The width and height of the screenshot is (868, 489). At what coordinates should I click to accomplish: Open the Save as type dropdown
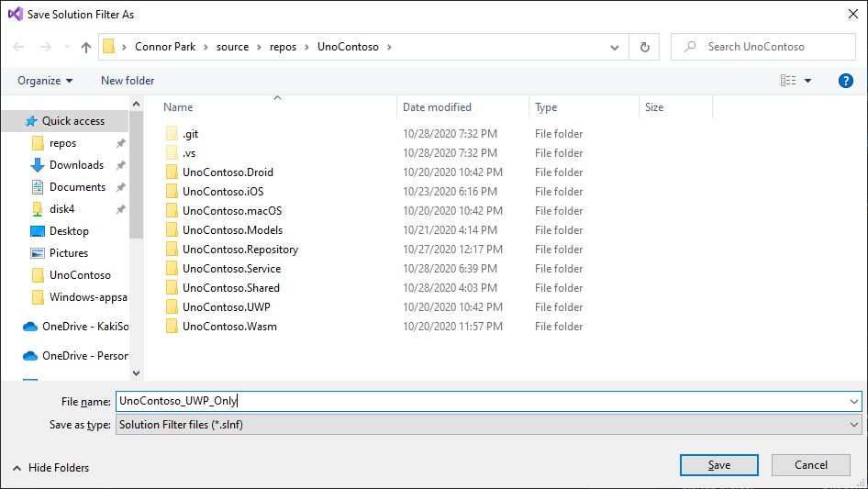(488, 425)
